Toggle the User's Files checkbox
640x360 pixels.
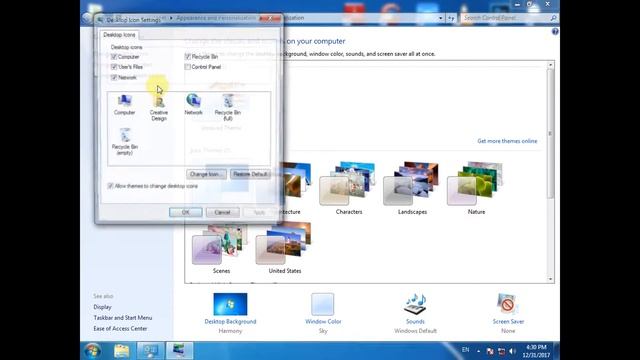pyautogui.click(x=114, y=67)
